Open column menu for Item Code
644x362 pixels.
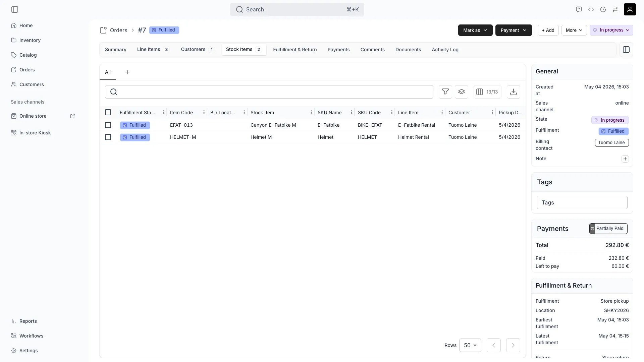pyautogui.click(x=204, y=113)
